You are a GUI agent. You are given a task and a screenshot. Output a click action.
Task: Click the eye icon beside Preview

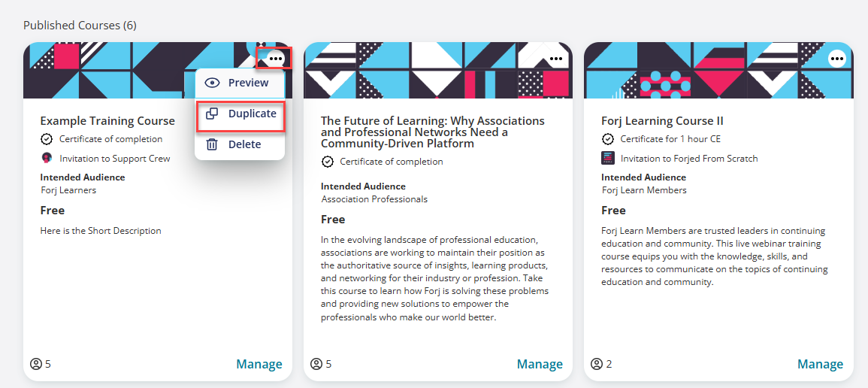tap(212, 83)
